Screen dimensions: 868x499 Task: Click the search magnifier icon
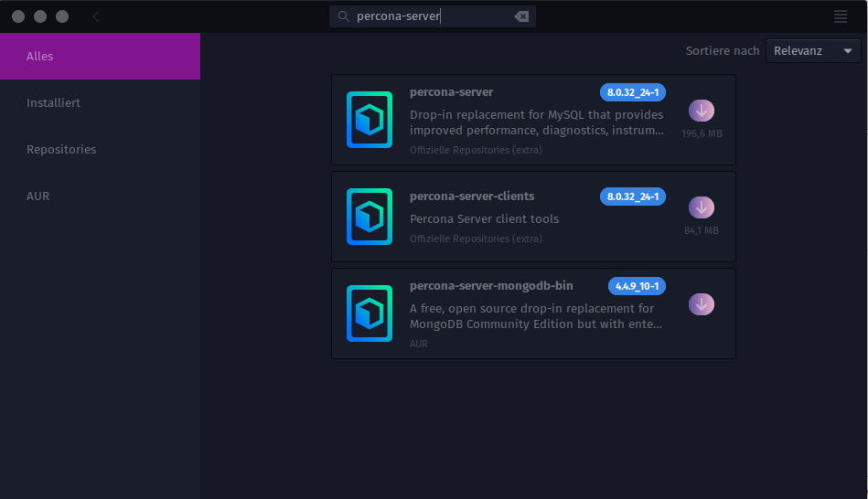[343, 16]
